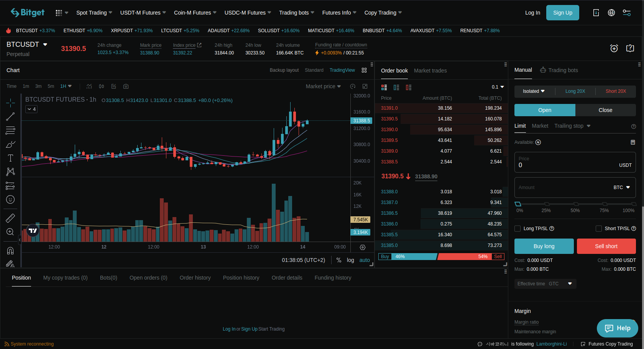Set amount slider to 50% marker
The width and height of the screenshot is (644, 349).
coord(575,204)
